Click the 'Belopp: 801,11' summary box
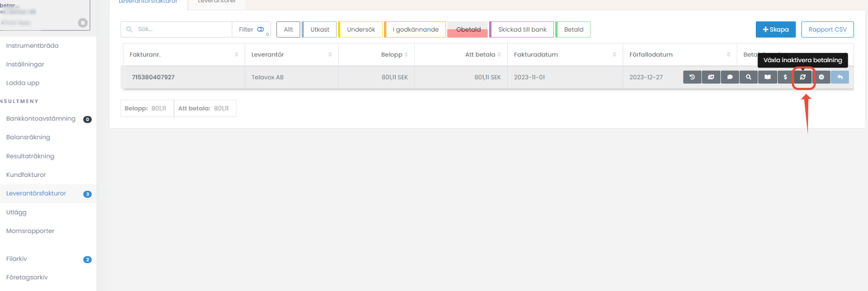868x291 pixels. 147,108
